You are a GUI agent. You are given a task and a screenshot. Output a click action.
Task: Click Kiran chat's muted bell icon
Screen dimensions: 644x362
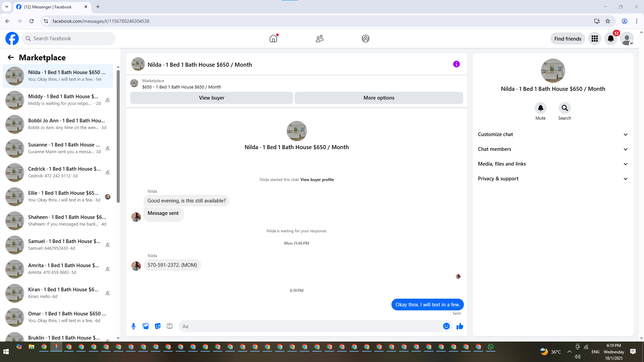[108, 293]
